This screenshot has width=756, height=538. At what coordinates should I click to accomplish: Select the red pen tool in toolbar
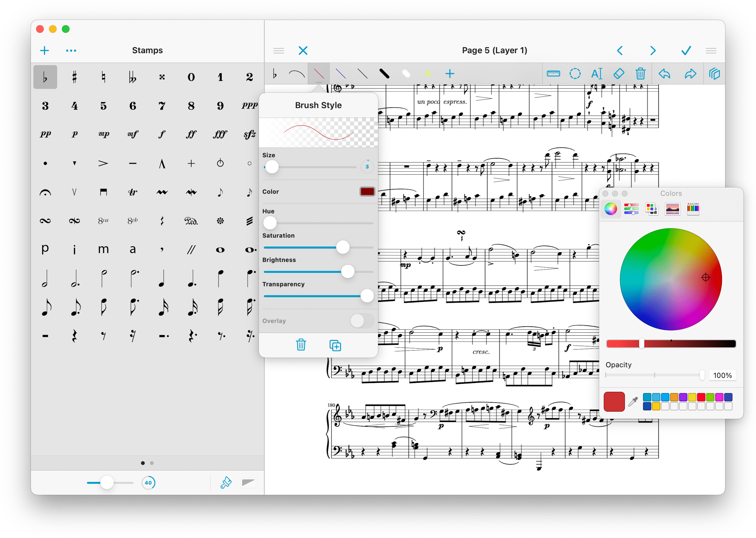[319, 73]
